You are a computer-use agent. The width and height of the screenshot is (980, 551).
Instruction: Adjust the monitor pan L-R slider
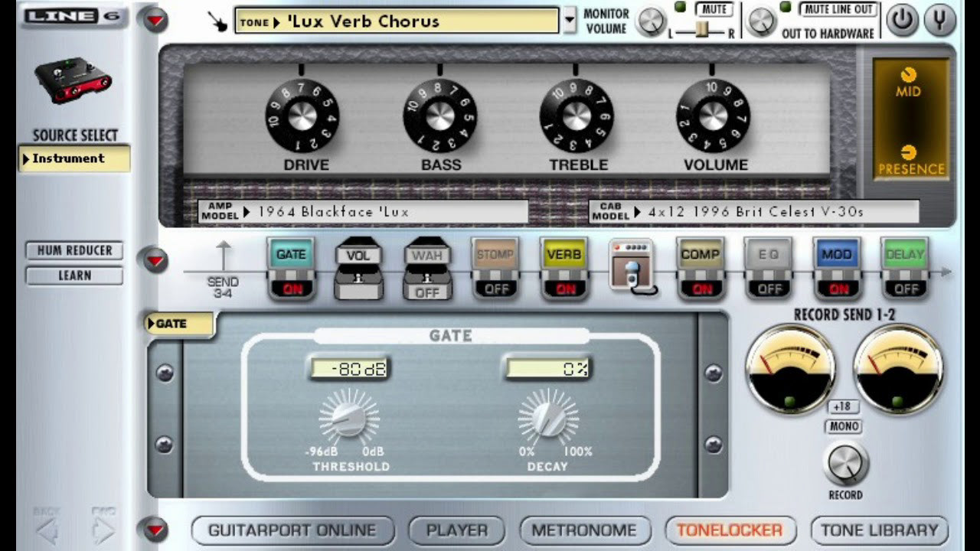click(x=701, y=31)
